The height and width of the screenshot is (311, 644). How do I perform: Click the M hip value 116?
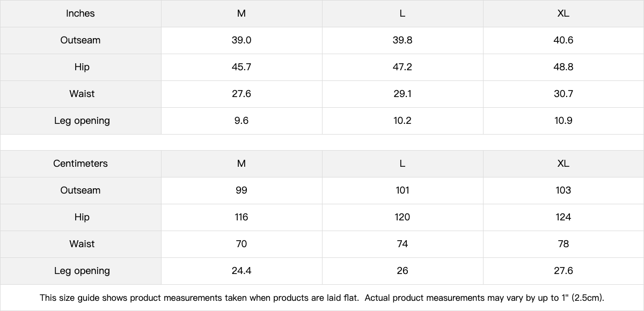coord(241,217)
